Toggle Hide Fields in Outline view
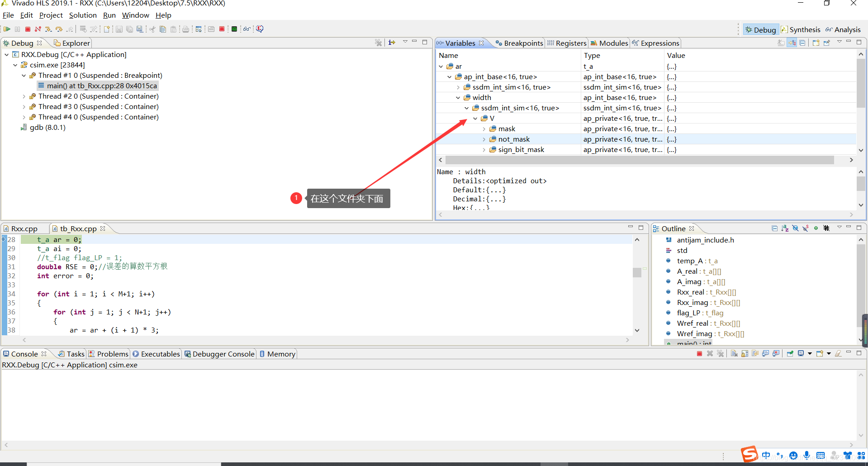 [795, 228]
